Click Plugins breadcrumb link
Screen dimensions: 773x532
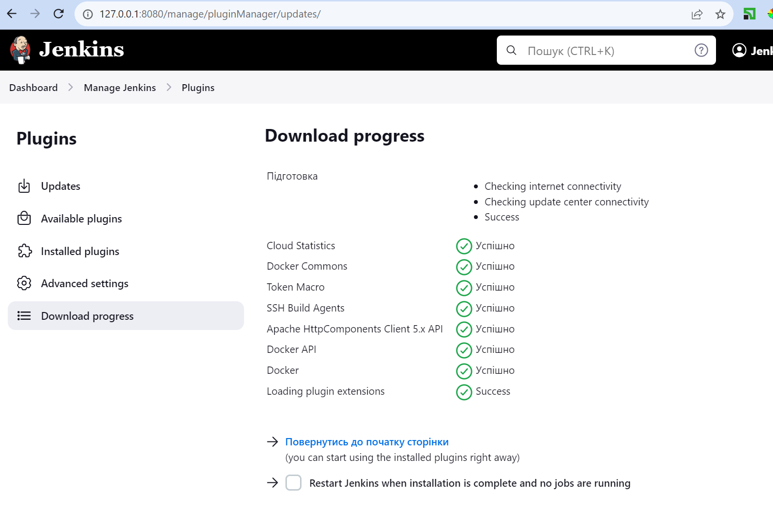click(198, 88)
